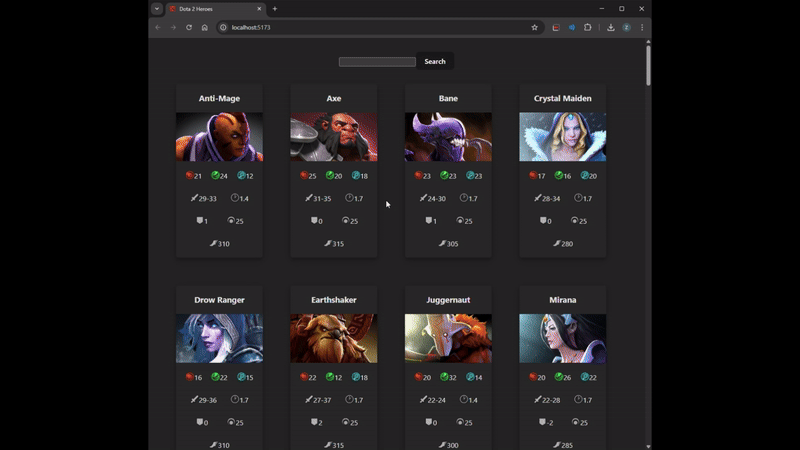Viewport: 800px width, 450px height.
Task: Click Axe's red strength icon
Action: pyautogui.click(x=304, y=175)
